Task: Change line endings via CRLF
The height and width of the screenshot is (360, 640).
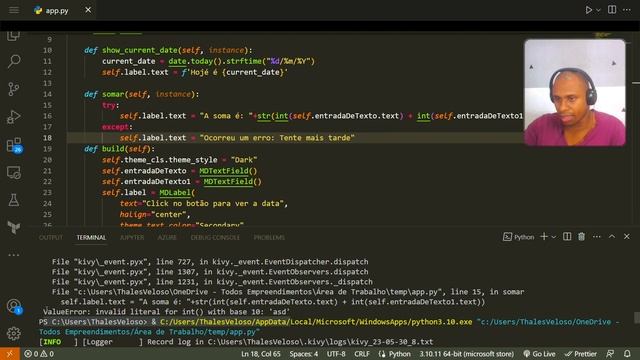Action: point(362,354)
